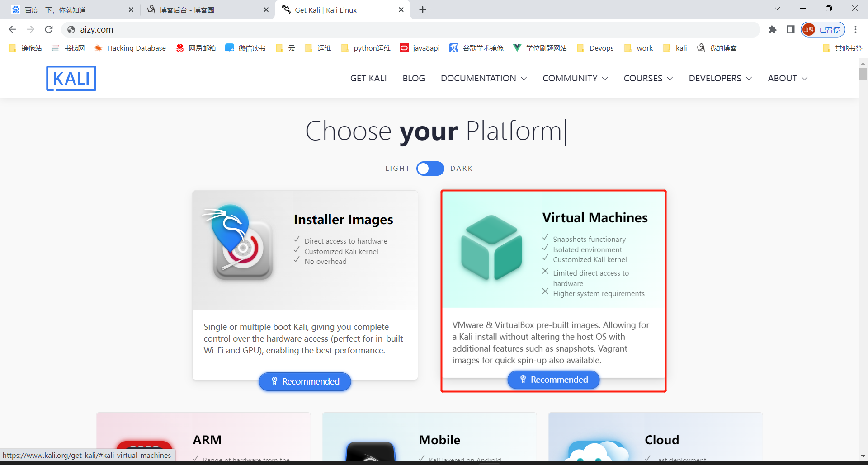Open the java8api bookmark
The width and height of the screenshot is (868, 465).
pos(420,48)
